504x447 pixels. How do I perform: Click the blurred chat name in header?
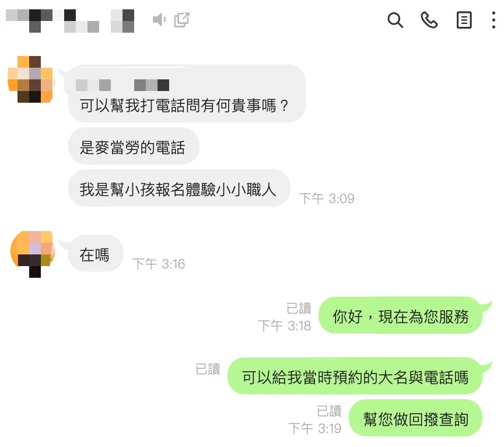click(x=70, y=21)
